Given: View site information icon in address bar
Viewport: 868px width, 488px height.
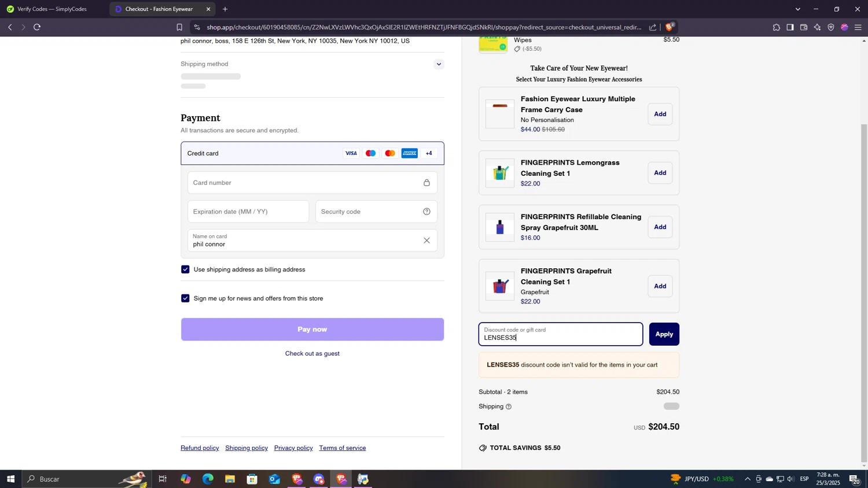Looking at the screenshot, I should [x=197, y=27].
